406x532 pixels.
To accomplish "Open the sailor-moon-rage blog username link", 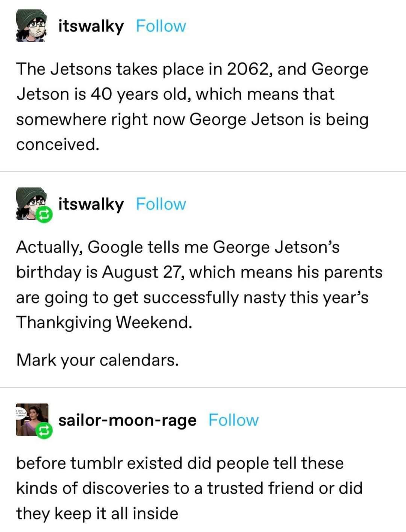I will [127, 420].
